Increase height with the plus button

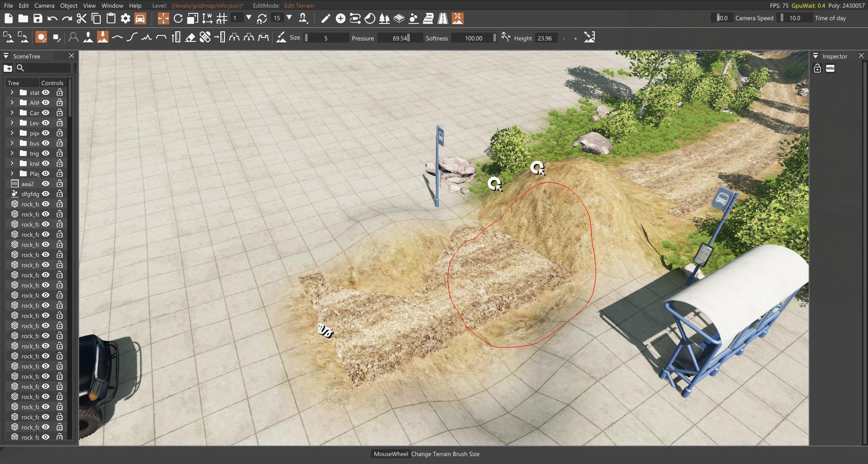click(x=575, y=38)
